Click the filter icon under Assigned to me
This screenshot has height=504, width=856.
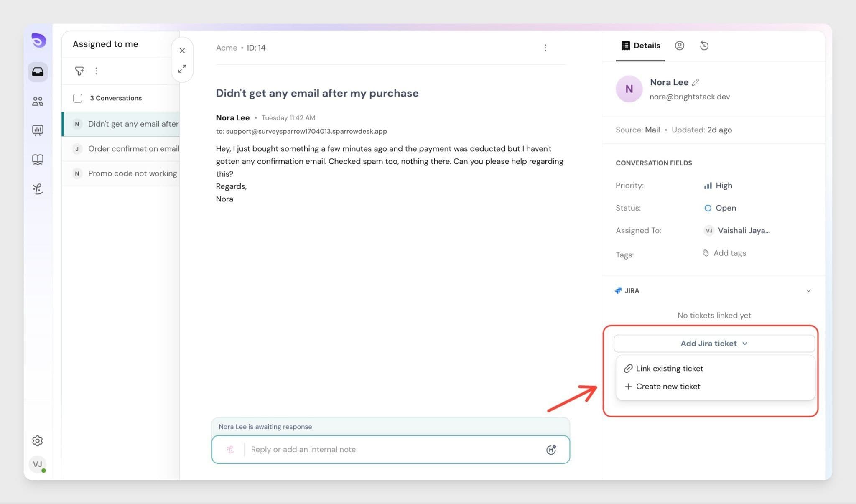pos(79,71)
